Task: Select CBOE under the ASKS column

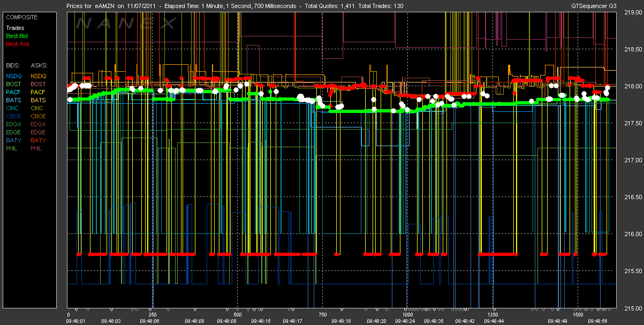Action: point(39,116)
